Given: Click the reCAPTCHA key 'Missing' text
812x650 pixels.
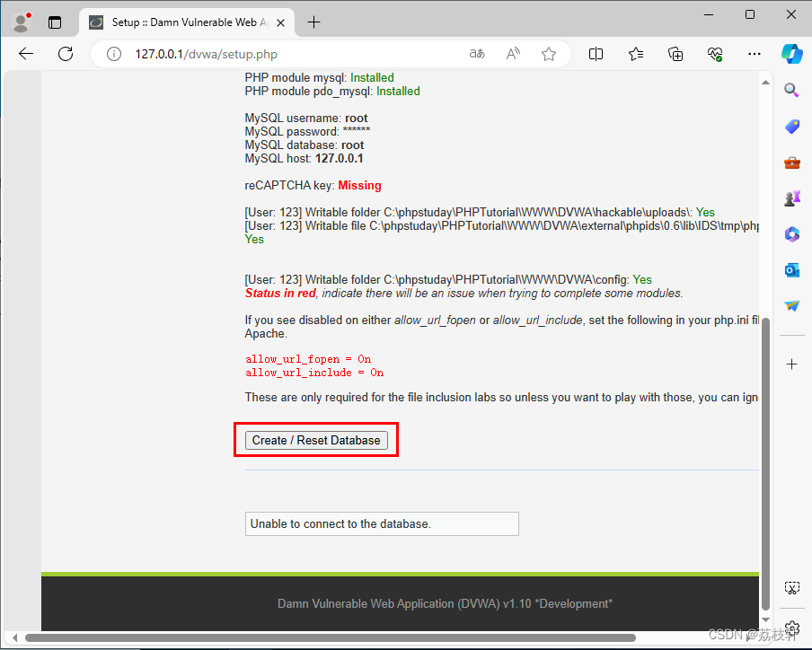Looking at the screenshot, I should click(359, 185).
